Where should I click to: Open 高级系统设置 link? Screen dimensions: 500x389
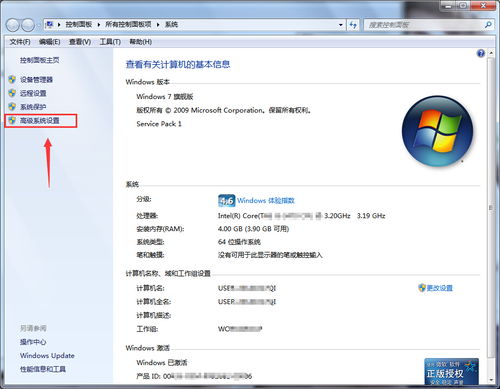pyautogui.click(x=40, y=121)
